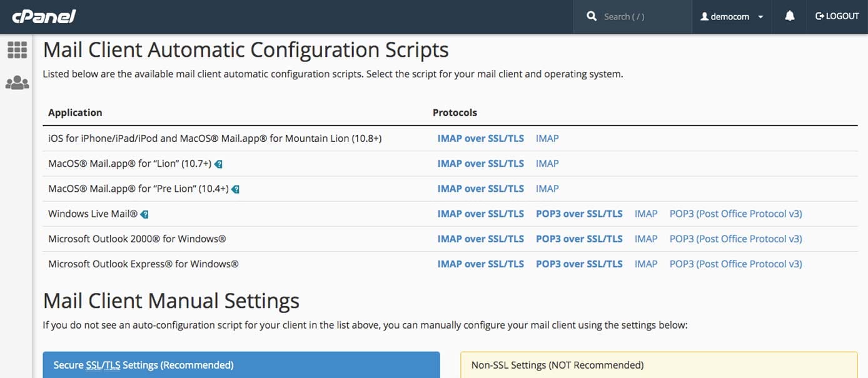Select POP3 (Post Office Protocol v3) for Outlook Express
The height and width of the screenshot is (378, 868).
coord(735,264)
